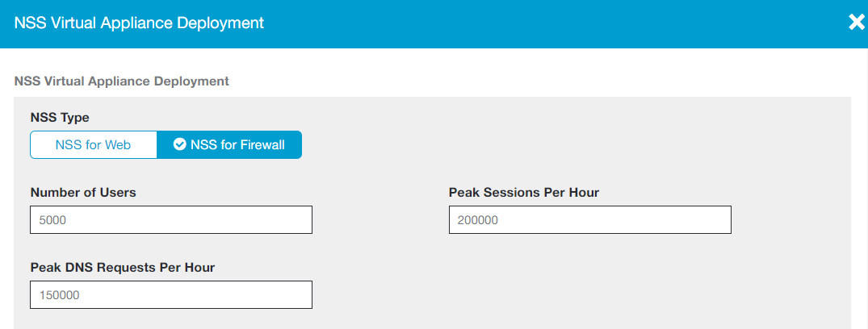Image resolution: width=868 pixels, height=329 pixels.
Task: Click the checkmark icon on NSS for Firewall
Action: pyautogui.click(x=180, y=145)
